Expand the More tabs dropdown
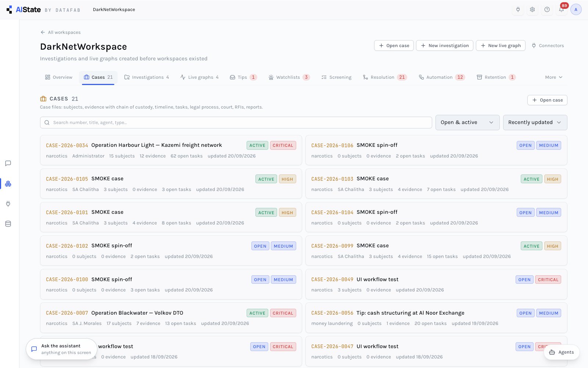Image resolution: width=588 pixels, height=368 pixels. pos(554,77)
